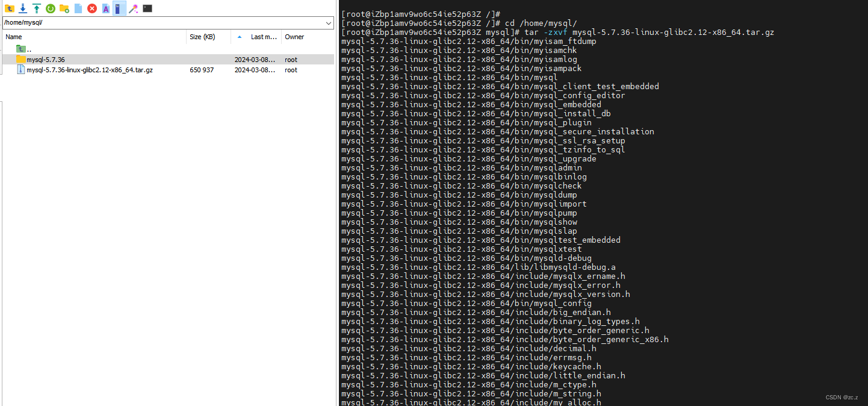Click the green icon beside '..'

point(21,49)
